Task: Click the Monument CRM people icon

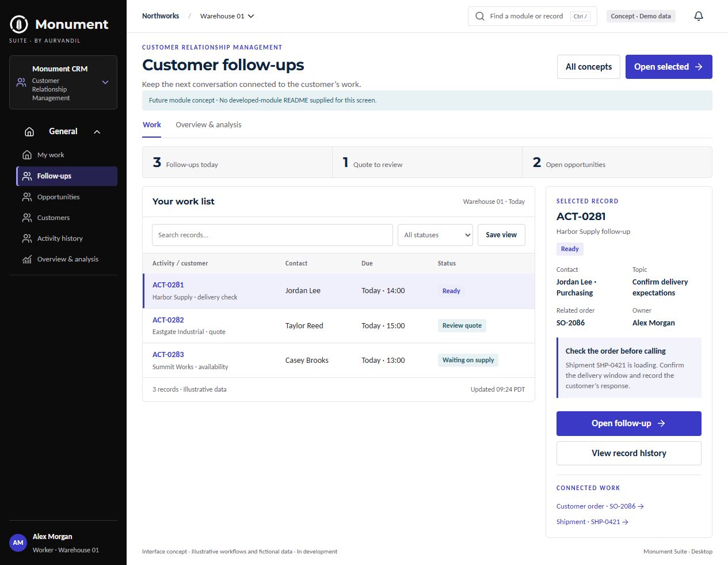Action: (x=21, y=82)
